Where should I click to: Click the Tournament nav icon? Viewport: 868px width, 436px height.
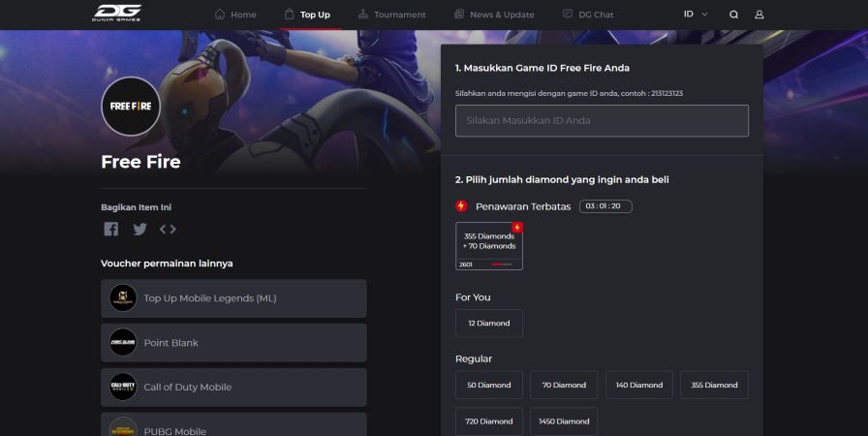[363, 14]
